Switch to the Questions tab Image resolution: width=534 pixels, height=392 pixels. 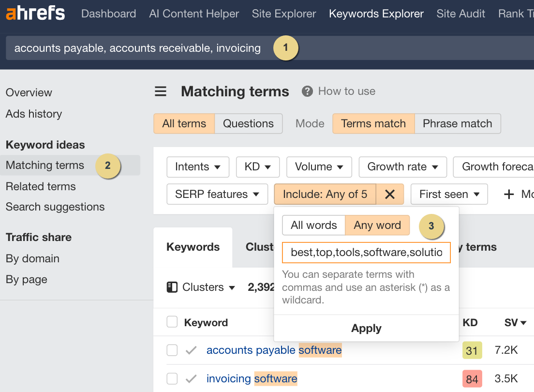pos(248,123)
